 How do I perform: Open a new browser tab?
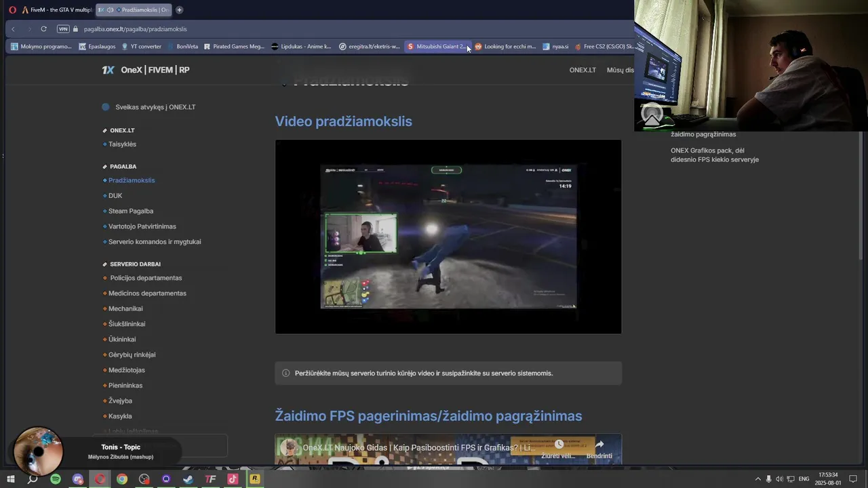click(x=179, y=9)
